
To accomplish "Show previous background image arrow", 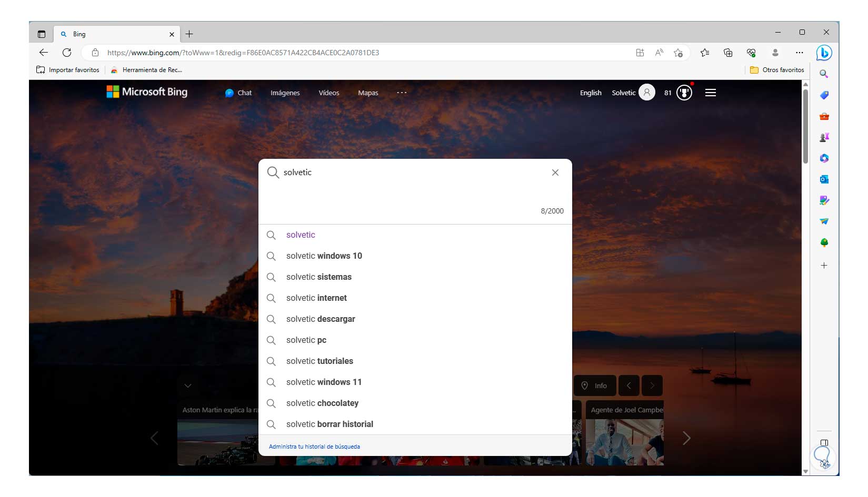I will point(628,386).
